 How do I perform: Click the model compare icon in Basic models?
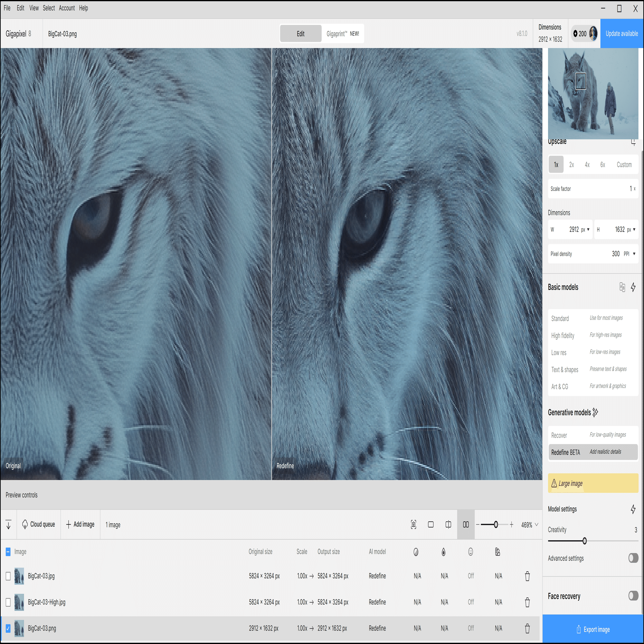(x=622, y=287)
